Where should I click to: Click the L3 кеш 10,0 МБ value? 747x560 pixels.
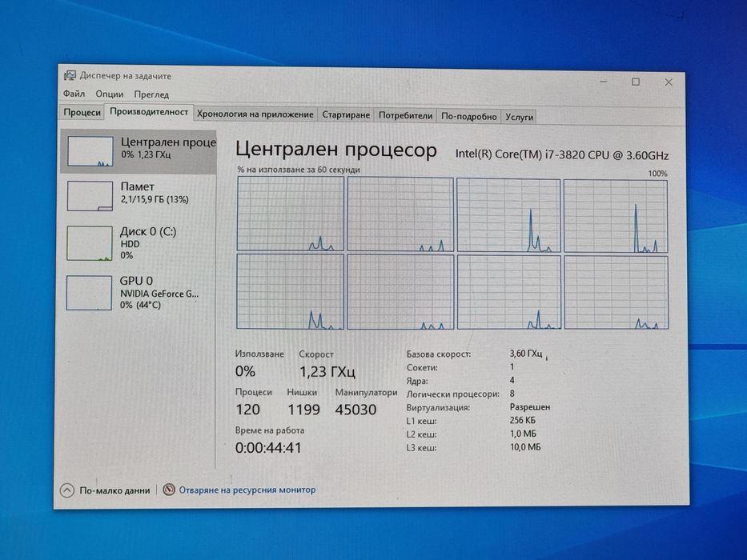[525, 446]
